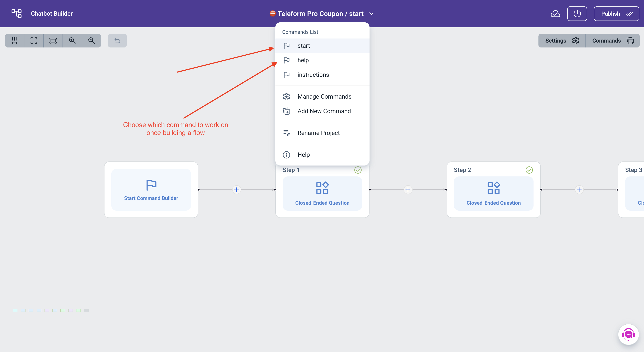Click Step 2 block's shapes icon

tap(493, 188)
